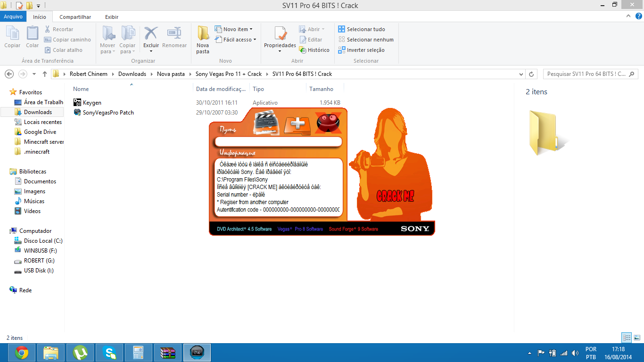This screenshot has width=644, height=362.
Task: Open Disco Local (C:) in sidebar
Action: [38, 241]
